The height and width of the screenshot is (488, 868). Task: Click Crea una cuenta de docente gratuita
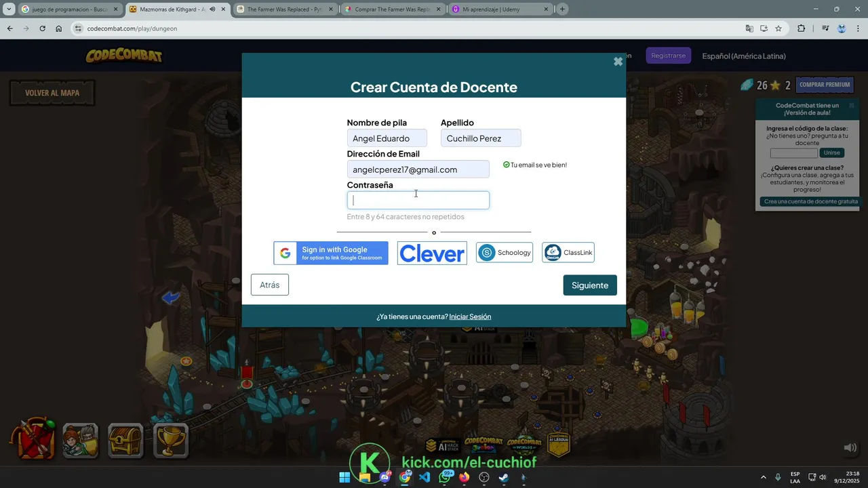tap(810, 201)
